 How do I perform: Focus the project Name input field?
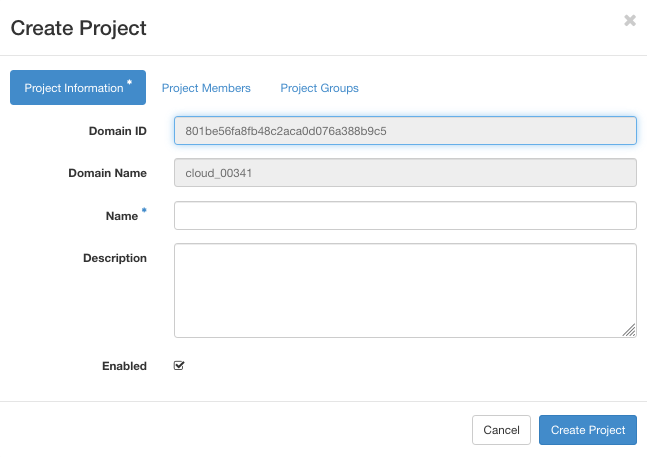point(405,215)
